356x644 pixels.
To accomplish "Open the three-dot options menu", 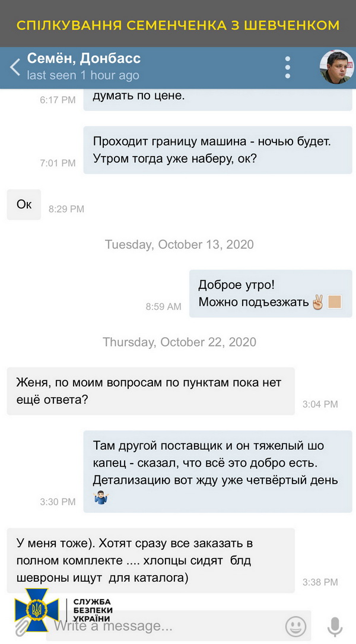I will [288, 67].
